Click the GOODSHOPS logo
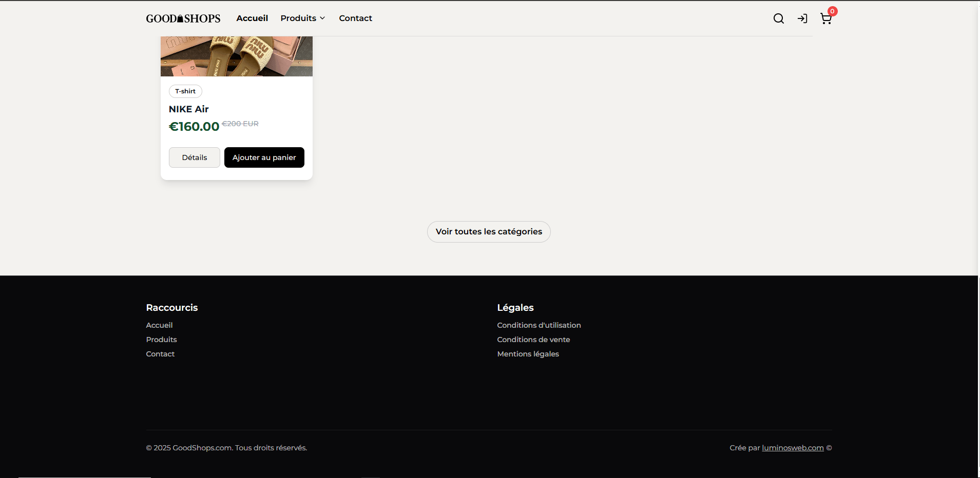The width and height of the screenshot is (980, 478). click(x=183, y=18)
